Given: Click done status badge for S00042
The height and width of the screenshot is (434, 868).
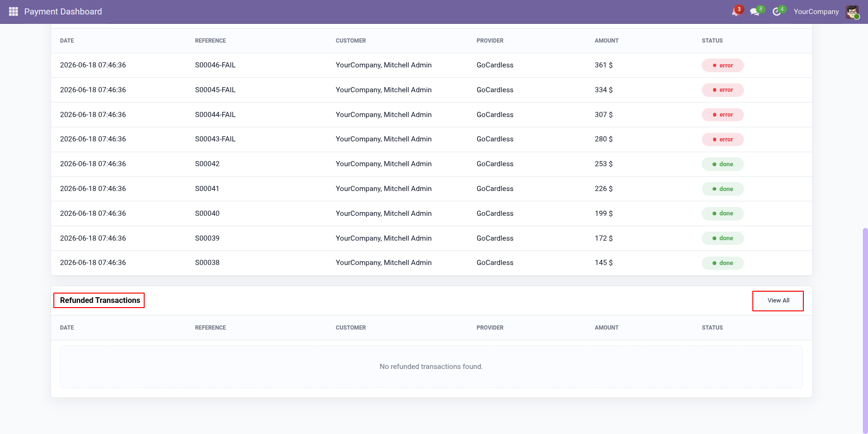Looking at the screenshot, I should (722, 164).
